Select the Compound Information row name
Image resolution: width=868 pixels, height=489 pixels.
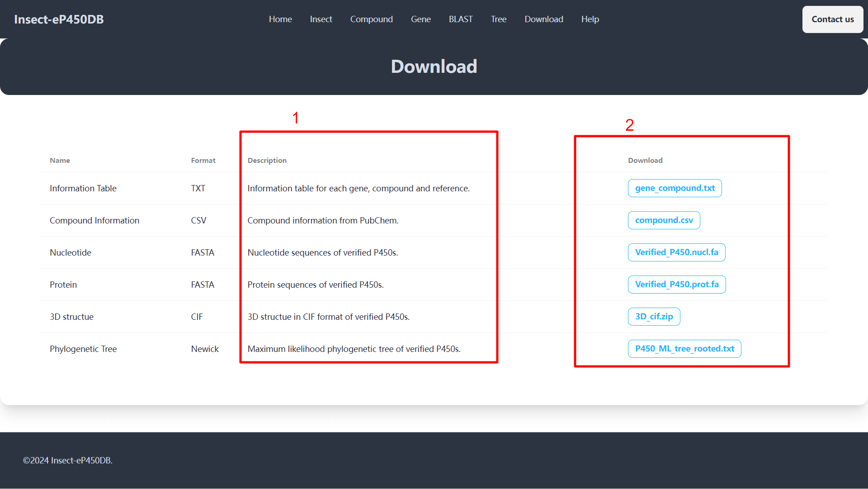point(94,221)
